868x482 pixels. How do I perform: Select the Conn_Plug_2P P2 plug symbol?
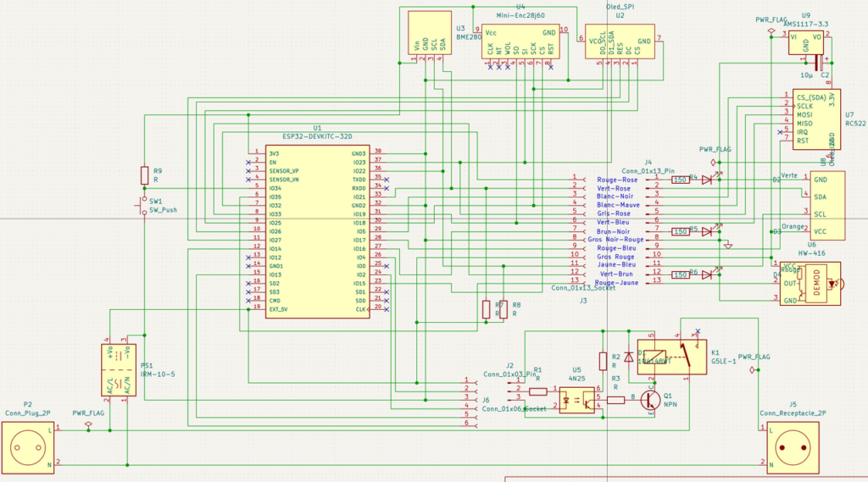pyautogui.click(x=28, y=447)
